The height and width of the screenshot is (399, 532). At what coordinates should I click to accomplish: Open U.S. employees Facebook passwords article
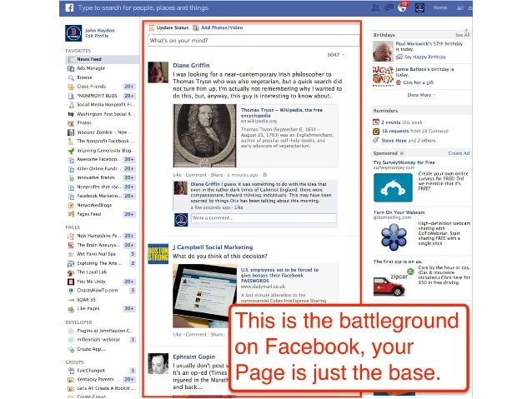pyautogui.click(x=279, y=275)
